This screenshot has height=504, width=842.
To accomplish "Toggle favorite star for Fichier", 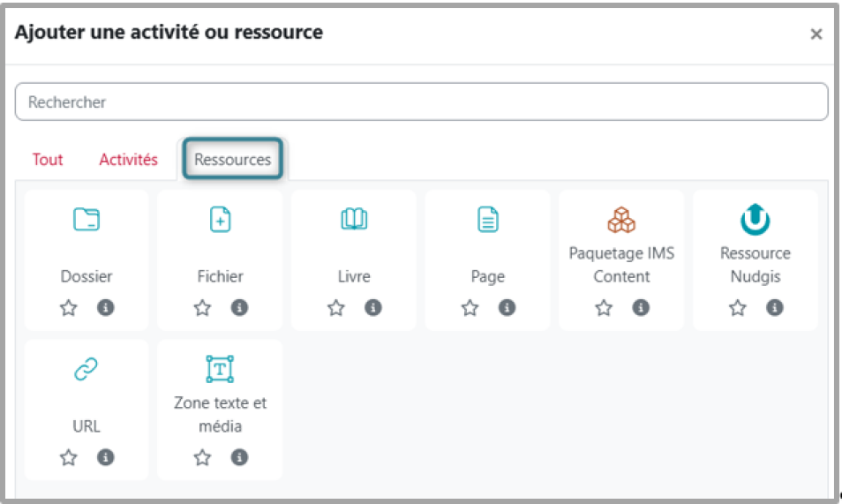I will (x=202, y=308).
